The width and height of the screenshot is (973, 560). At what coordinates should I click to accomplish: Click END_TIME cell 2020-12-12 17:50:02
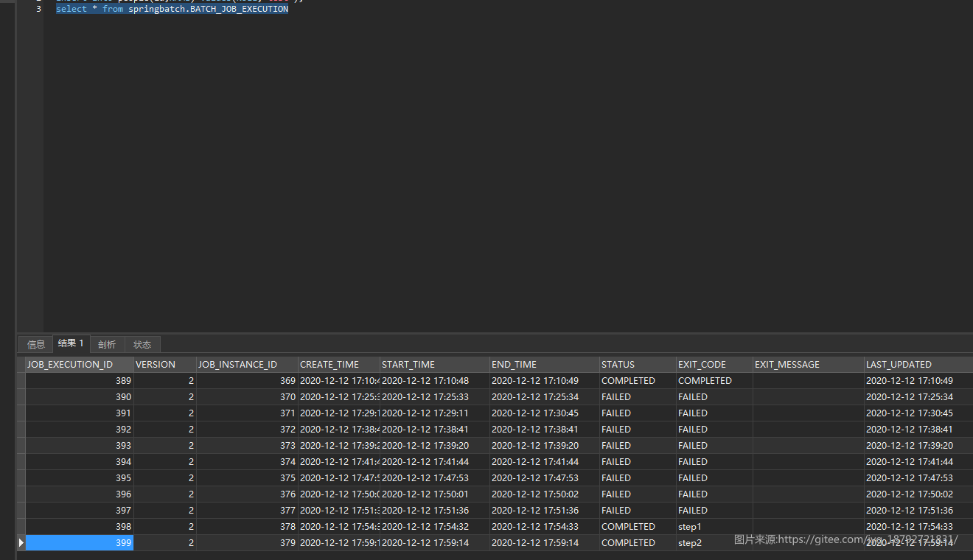click(545, 494)
